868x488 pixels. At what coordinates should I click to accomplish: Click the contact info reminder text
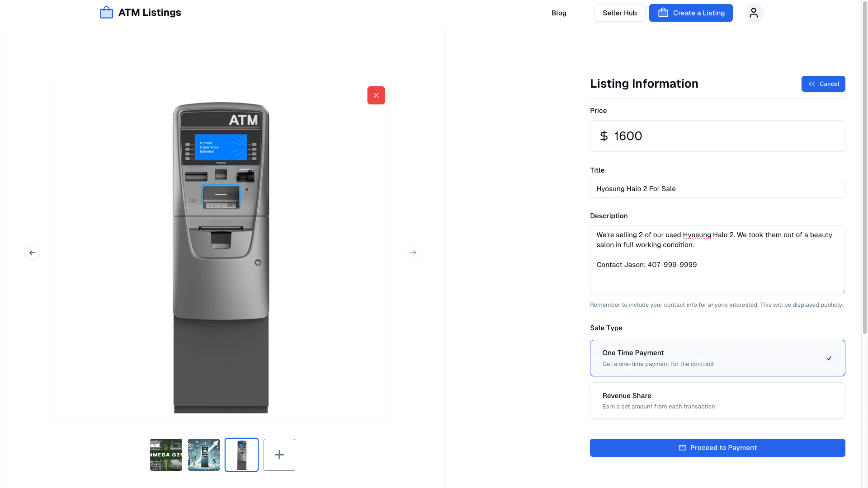[x=716, y=305]
